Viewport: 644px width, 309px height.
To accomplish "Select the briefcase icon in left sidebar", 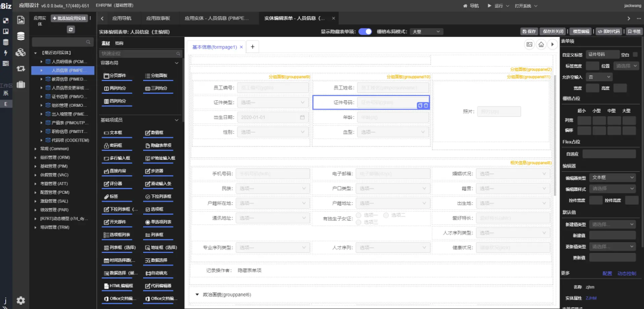I will pyautogui.click(x=21, y=84).
